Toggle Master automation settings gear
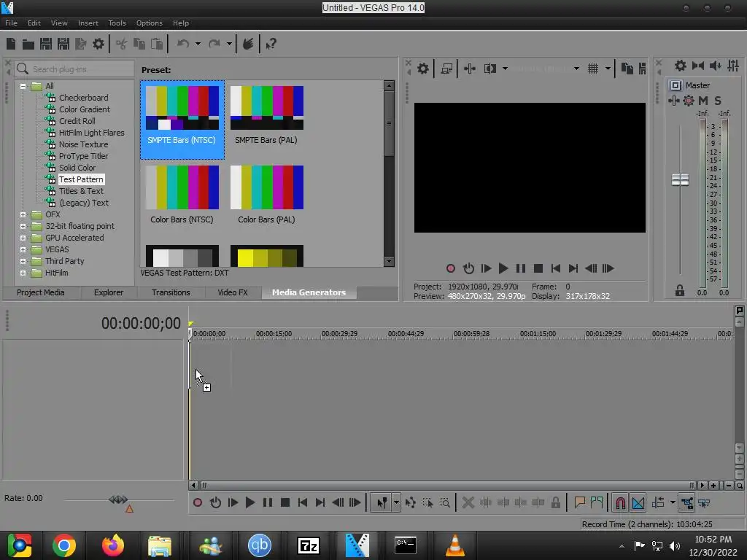The image size is (747, 560). tap(689, 101)
